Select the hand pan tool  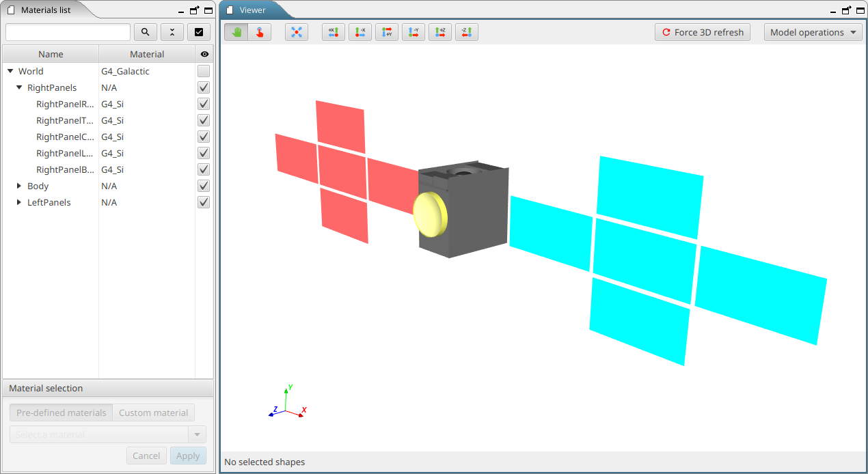click(236, 31)
